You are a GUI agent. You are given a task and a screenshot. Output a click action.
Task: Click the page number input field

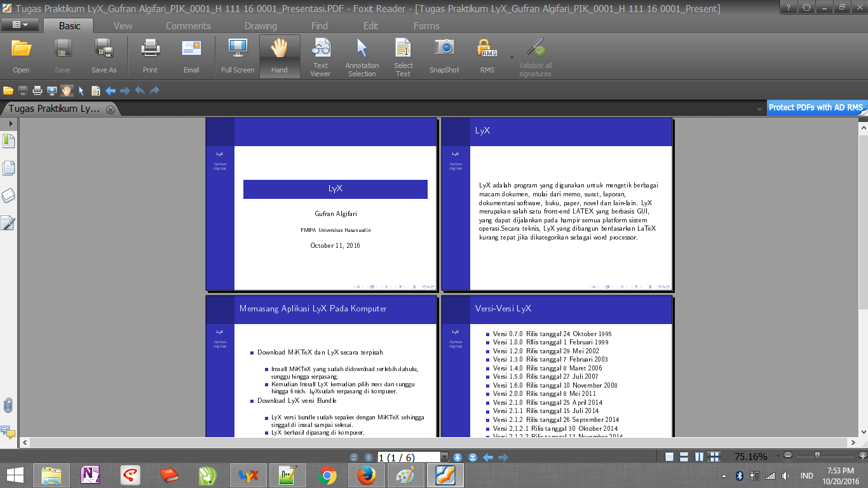point(409,457)
